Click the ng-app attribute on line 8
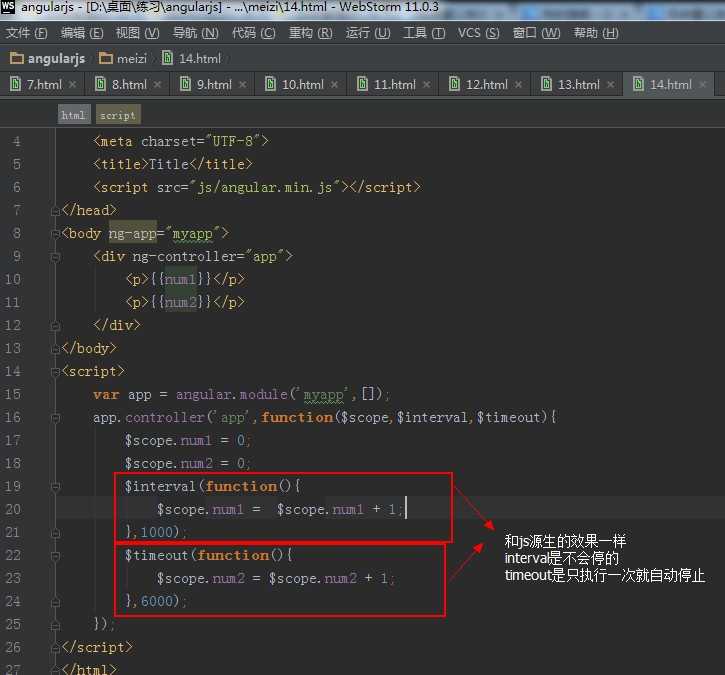Image resolution: width=725 pixels, height=675 pixels. pos(133,233)
